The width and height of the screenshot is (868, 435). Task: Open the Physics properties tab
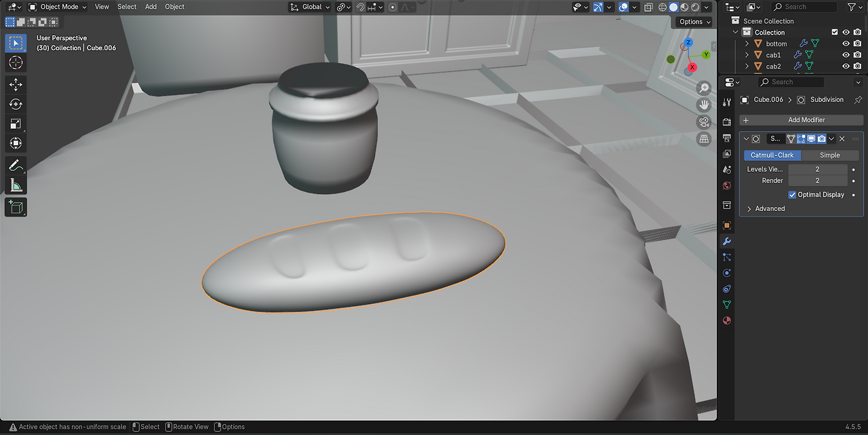point(727,273)
